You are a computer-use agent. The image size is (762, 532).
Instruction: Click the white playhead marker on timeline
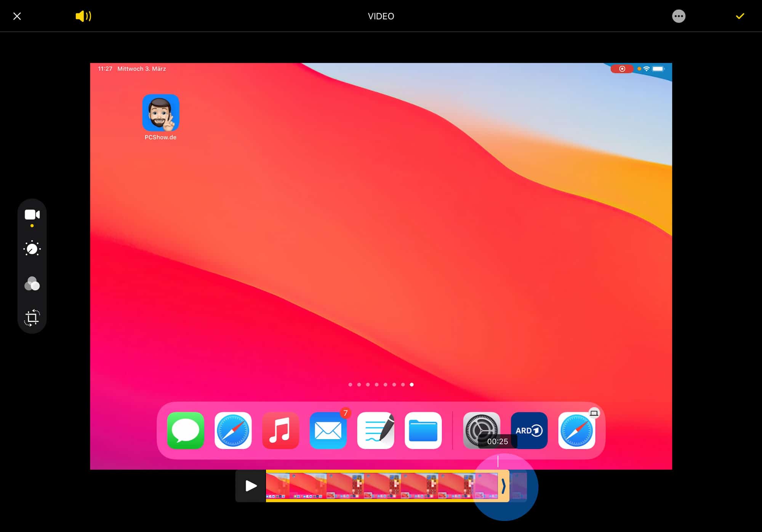498,462
